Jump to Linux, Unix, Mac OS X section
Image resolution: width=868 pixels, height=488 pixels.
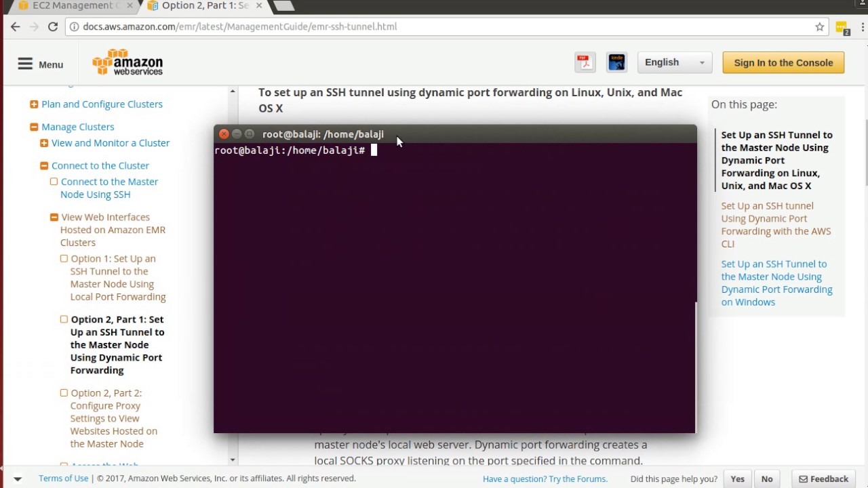pos(777,160)
